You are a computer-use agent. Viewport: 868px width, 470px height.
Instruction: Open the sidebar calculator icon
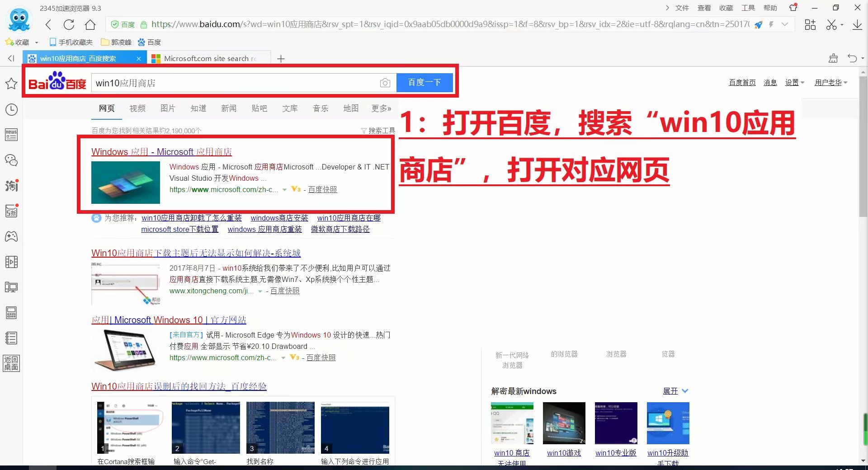coord(11,313)
